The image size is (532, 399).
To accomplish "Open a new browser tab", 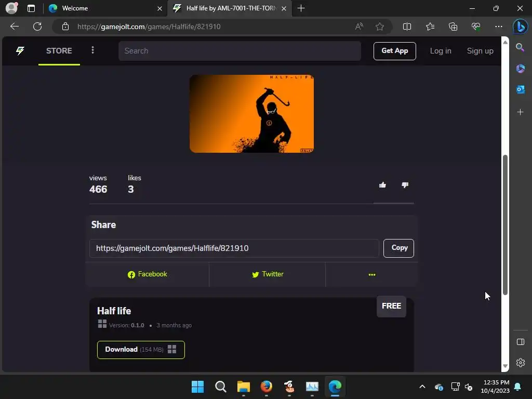I will pos(301,8).
